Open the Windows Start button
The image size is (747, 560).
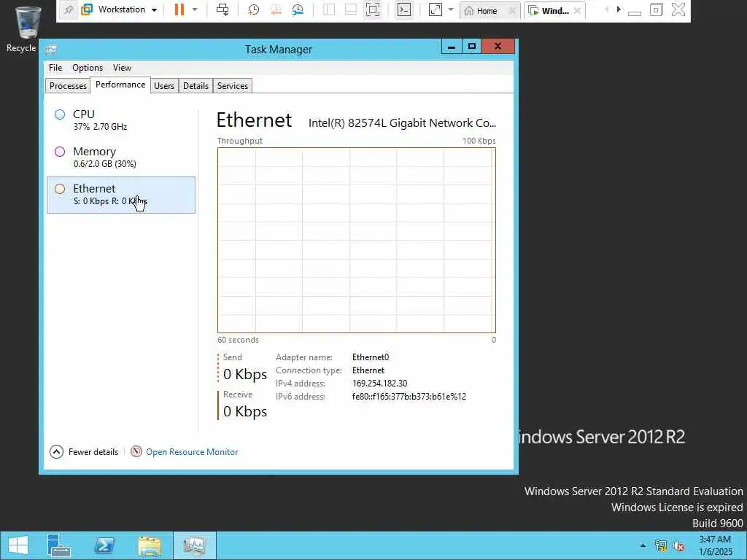tap(18, 545)
